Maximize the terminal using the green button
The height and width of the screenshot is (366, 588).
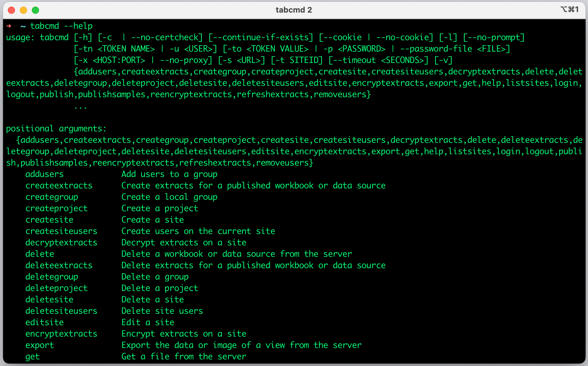[35, 10]
